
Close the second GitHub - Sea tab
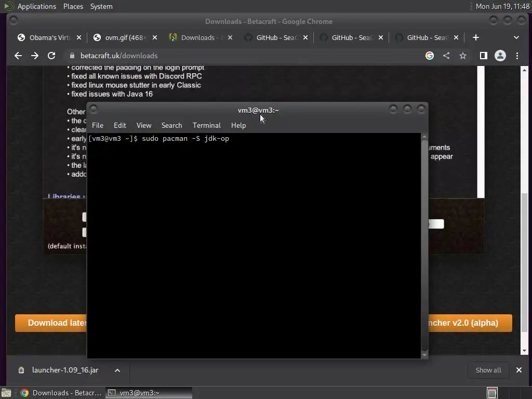pyautogui.click(x=381, y=37)
